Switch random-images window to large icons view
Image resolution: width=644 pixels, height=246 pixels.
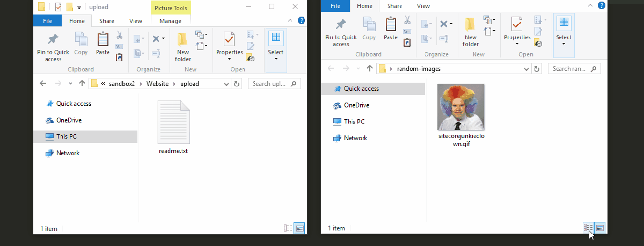600,228
